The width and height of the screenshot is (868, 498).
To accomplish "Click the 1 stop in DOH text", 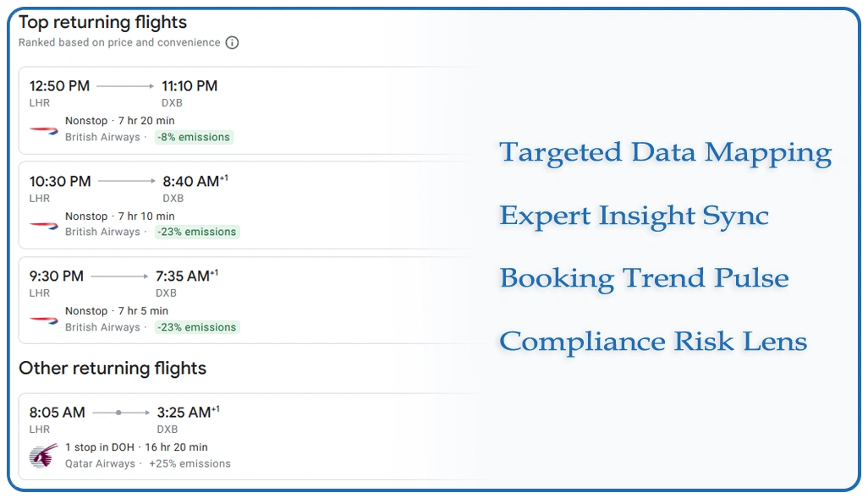I will [x=101, y=447].
